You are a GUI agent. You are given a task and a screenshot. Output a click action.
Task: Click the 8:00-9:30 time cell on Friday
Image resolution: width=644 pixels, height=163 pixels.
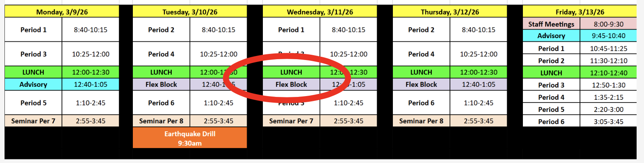[608, 24]
